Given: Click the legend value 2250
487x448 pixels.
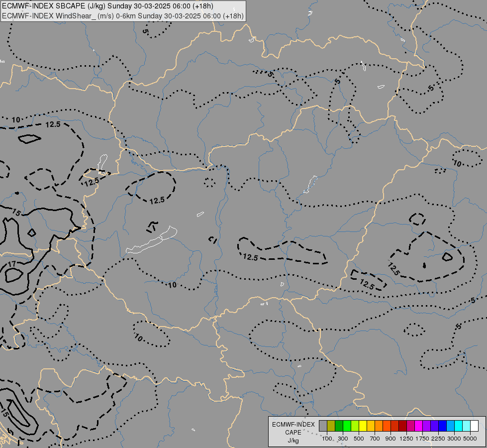Looking at the screenshot, I should [438, 439].
